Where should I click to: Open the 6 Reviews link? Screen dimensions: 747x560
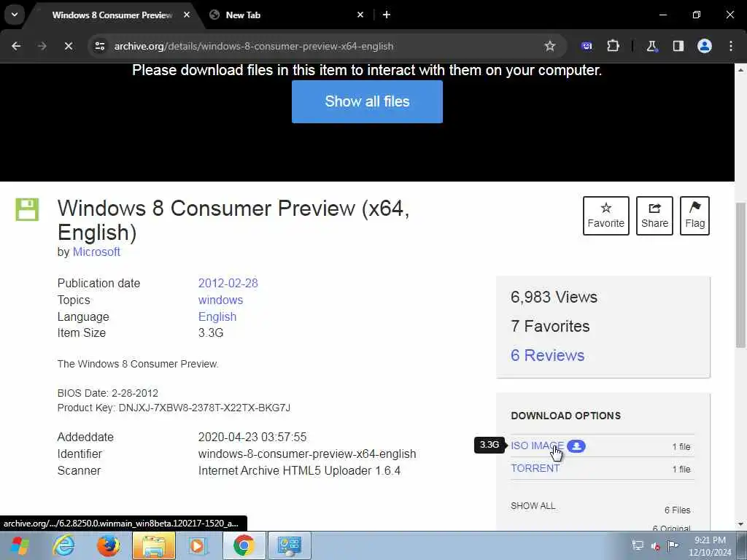(547, 355)
